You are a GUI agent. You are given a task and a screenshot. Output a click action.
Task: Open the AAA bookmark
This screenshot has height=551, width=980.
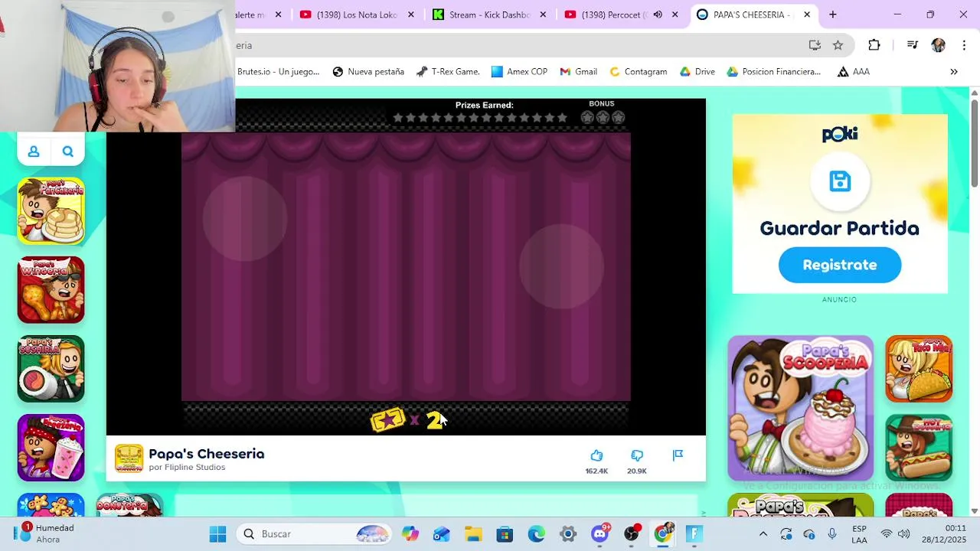[854, 72]
